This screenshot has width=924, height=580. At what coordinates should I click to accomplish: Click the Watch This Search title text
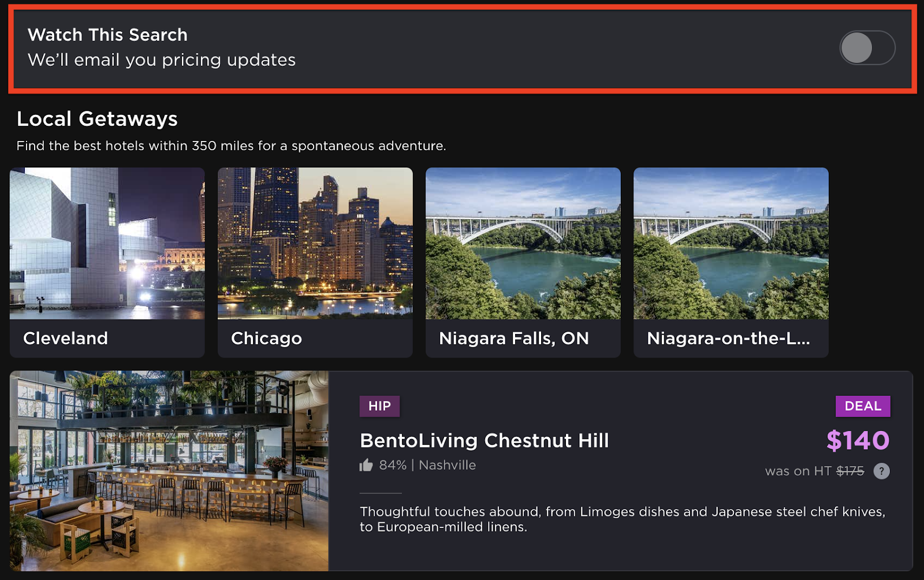pos(107,35)
